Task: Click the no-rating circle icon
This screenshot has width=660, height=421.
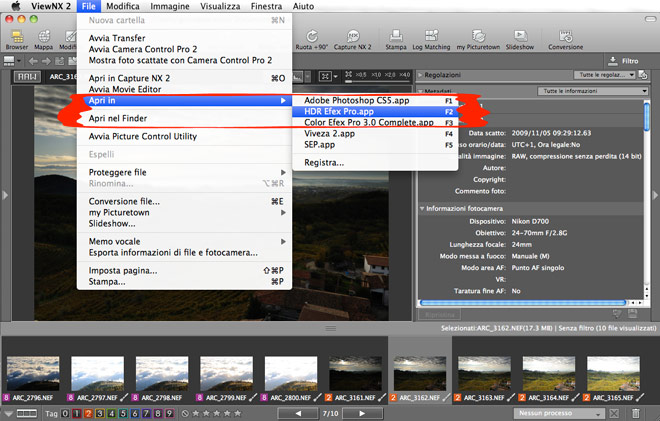Action: pos(185,413)
